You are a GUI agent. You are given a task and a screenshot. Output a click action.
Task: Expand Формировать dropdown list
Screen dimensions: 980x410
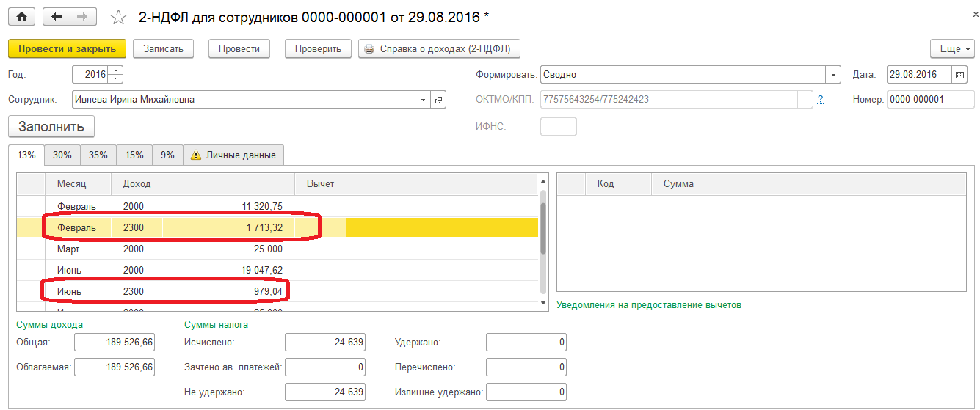pos(833,75)
